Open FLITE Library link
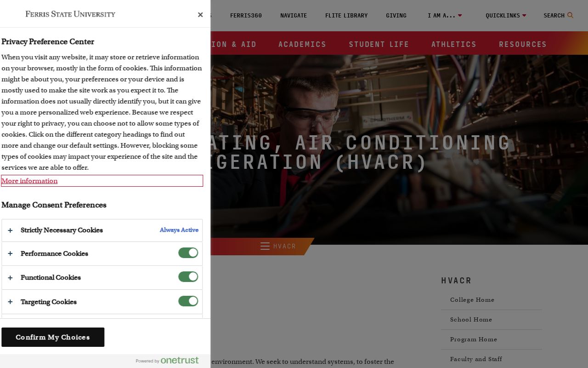 pyautogui.click(x=346, y=16)
